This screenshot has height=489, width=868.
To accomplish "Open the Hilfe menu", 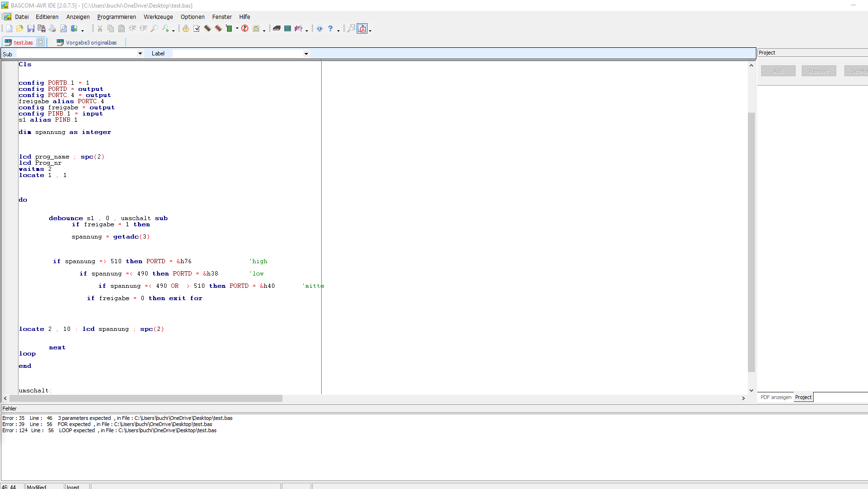I will [x=245, y=17].
